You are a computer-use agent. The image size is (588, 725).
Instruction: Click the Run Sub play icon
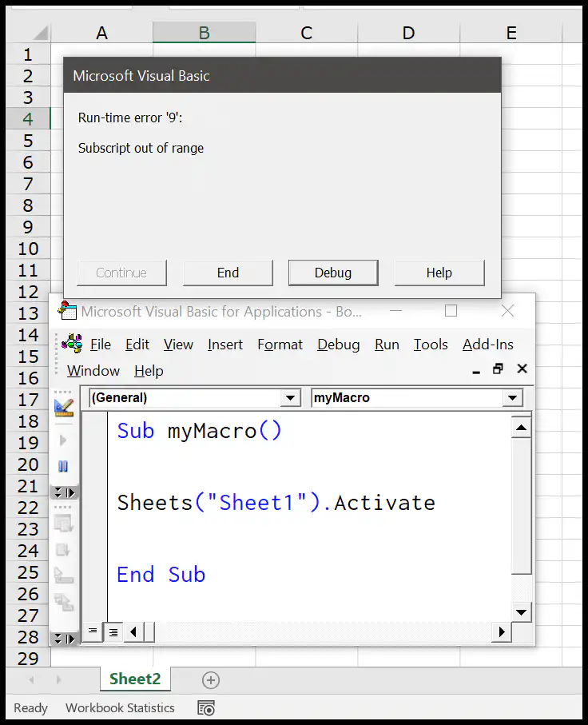pos(63,440)
